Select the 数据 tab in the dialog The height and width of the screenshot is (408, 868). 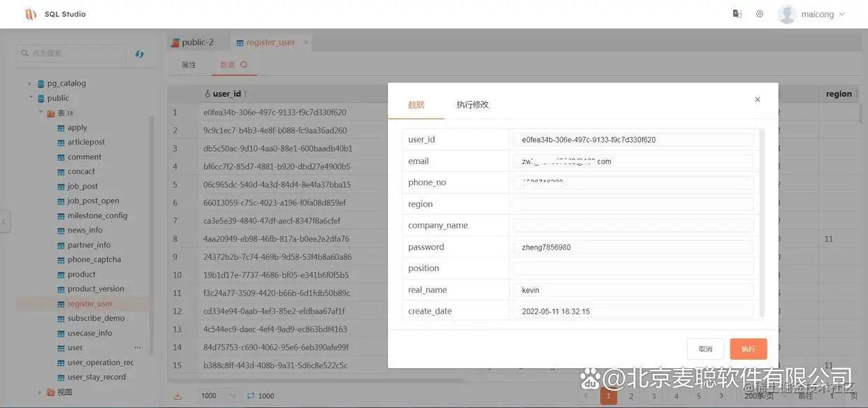click(416, 105)
